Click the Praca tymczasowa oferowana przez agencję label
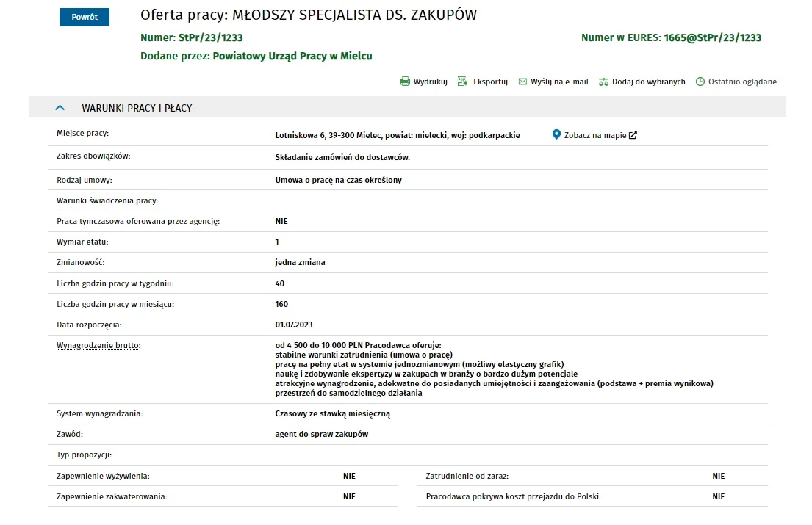This screenshot has width=812, height=525. tap(138, 221)
